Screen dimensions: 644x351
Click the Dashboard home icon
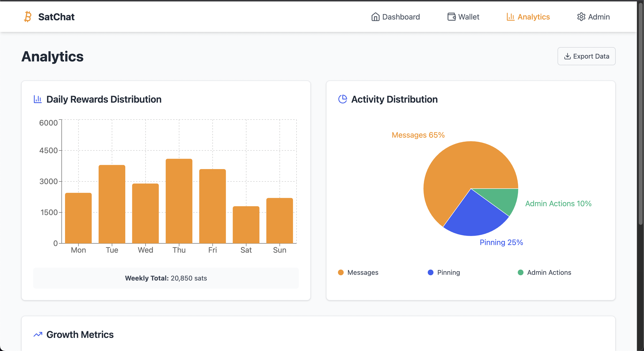(375, 17)
